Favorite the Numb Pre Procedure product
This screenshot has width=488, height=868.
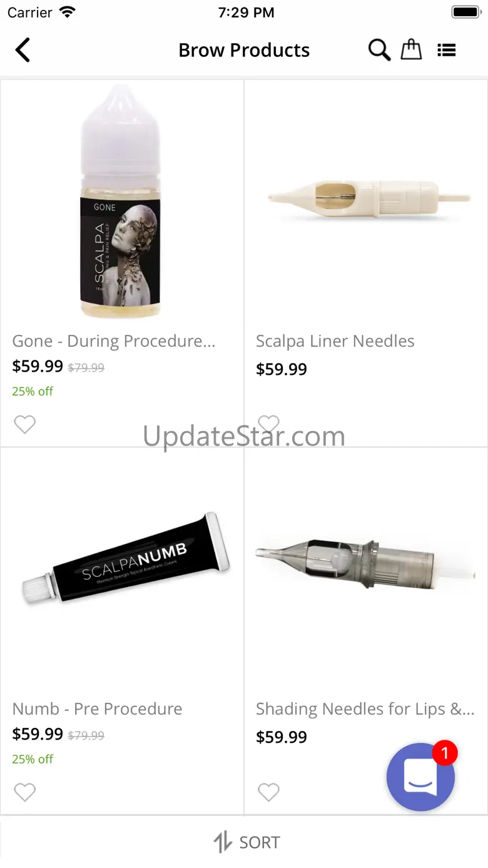pos(25,792)
